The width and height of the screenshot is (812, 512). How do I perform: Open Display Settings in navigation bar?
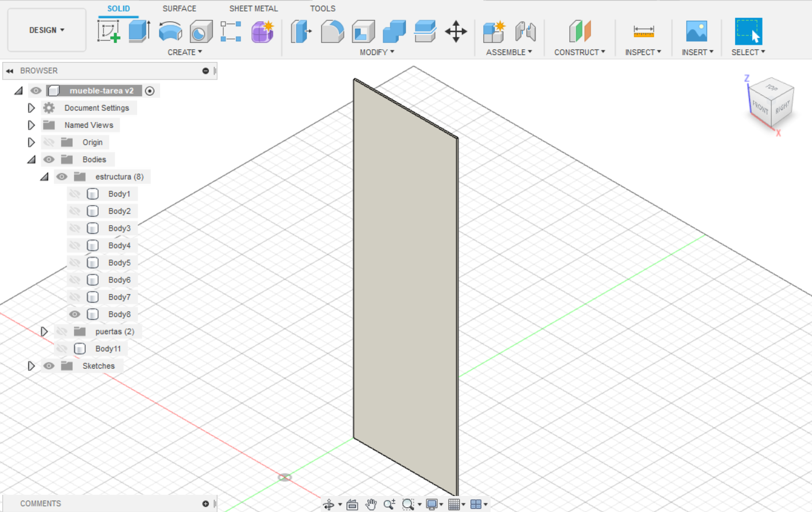click(432, 505)
